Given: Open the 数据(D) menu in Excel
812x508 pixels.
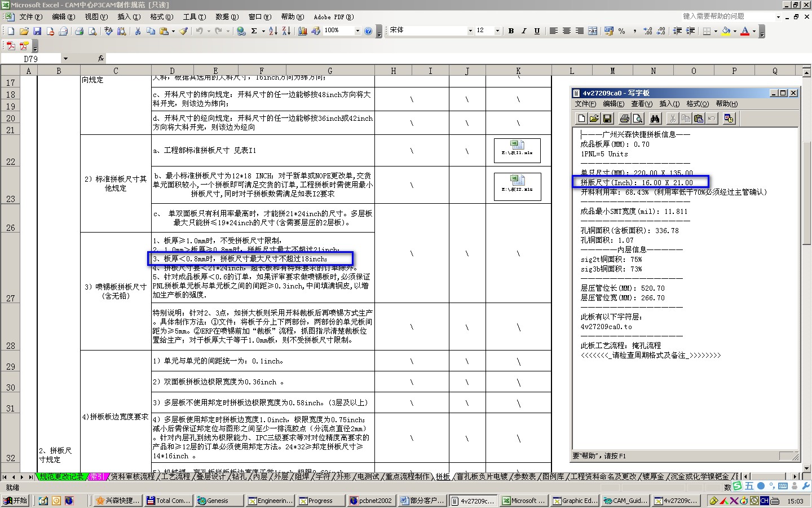Looking at the screenshot, I should tap(227, 17).
